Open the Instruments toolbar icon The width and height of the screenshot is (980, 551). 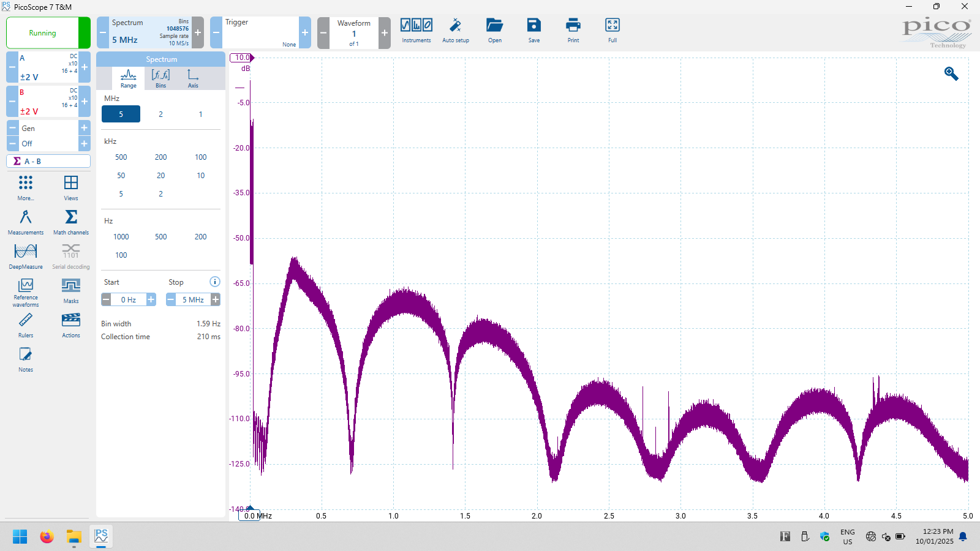click(417, 31)
